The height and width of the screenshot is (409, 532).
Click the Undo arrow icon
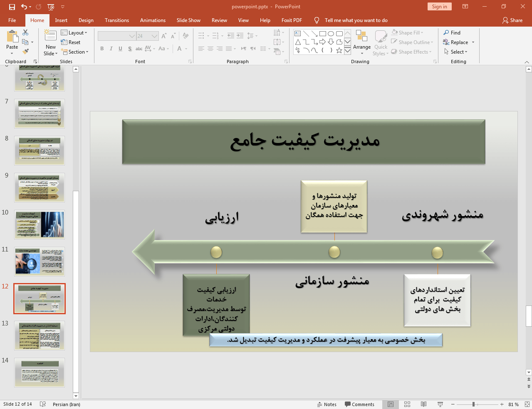(24, 7)
